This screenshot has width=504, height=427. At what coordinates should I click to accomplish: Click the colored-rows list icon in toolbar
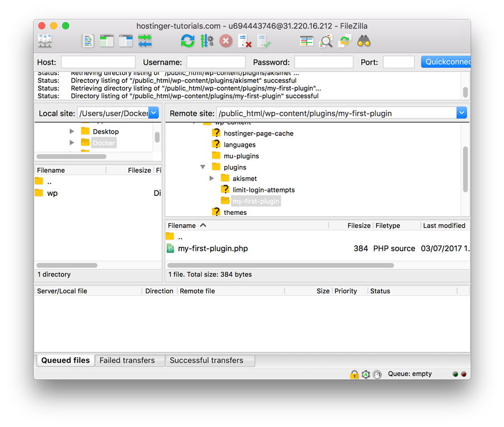(x=307, y=41)
